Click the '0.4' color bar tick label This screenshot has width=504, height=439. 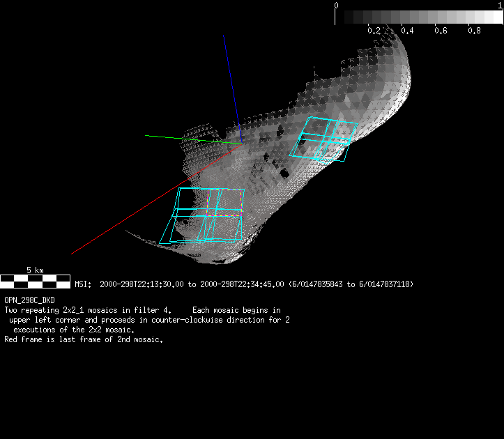click(407, 31)
